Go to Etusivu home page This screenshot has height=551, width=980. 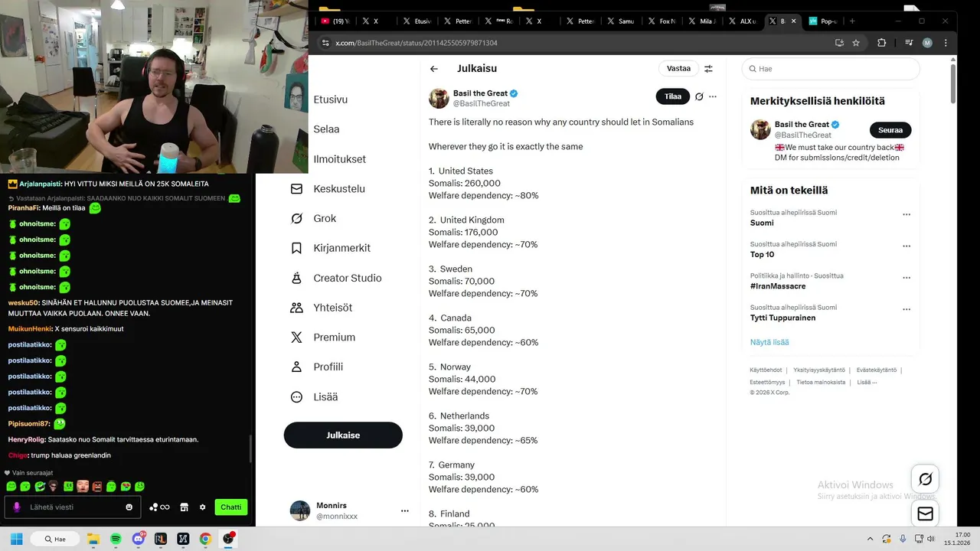click(x=330, y=99)
